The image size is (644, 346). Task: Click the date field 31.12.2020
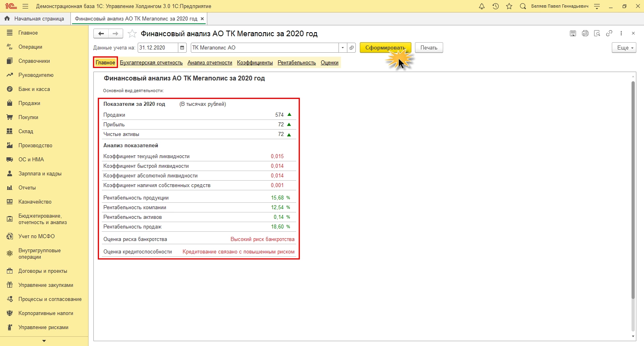[x=158, y=47]
